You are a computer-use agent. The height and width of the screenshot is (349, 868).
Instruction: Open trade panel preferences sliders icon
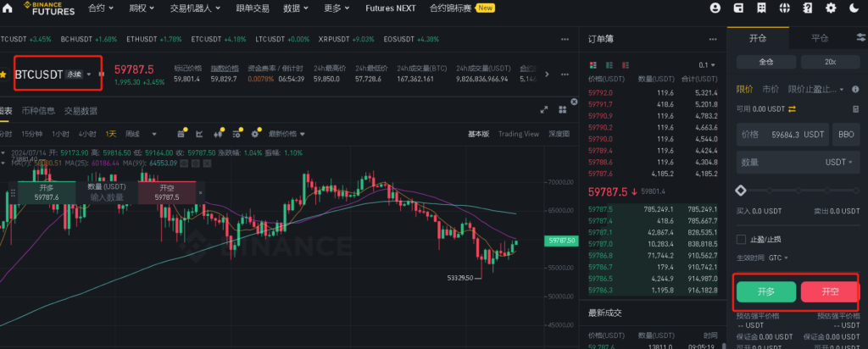click(860, 37)
